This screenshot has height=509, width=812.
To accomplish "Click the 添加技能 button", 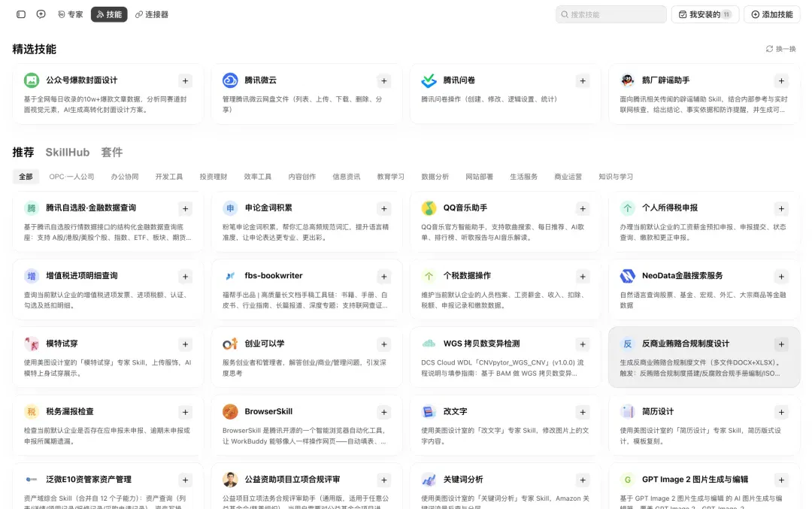I will (x=771, y=14).
